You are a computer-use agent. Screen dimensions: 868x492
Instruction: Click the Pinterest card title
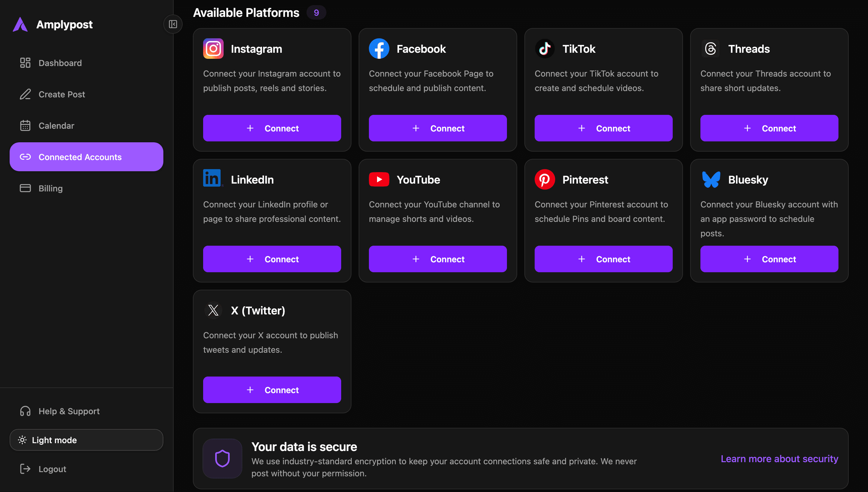[585, 180]
